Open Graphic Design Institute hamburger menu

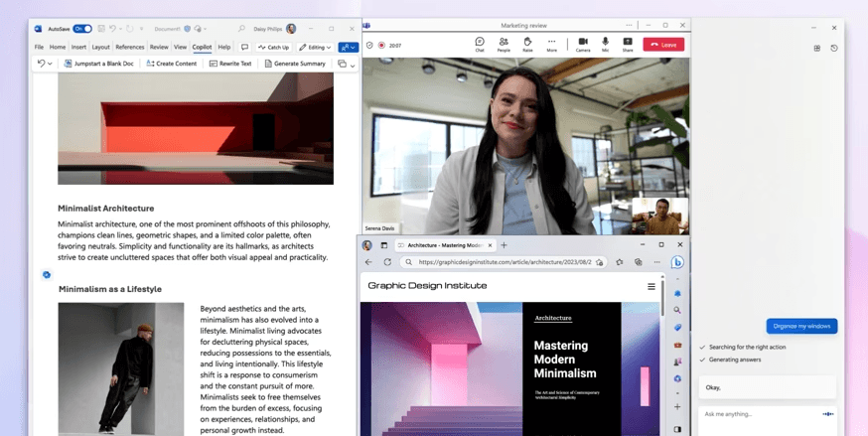[651, 286]
